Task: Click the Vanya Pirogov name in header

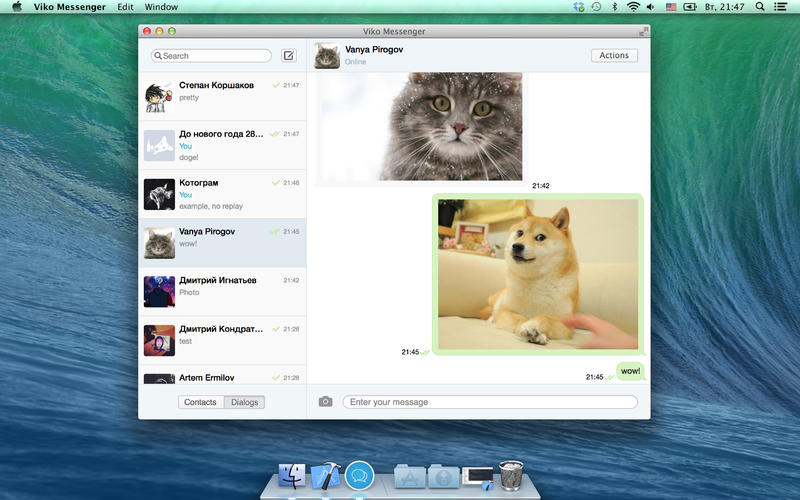Action: point(374,49)
